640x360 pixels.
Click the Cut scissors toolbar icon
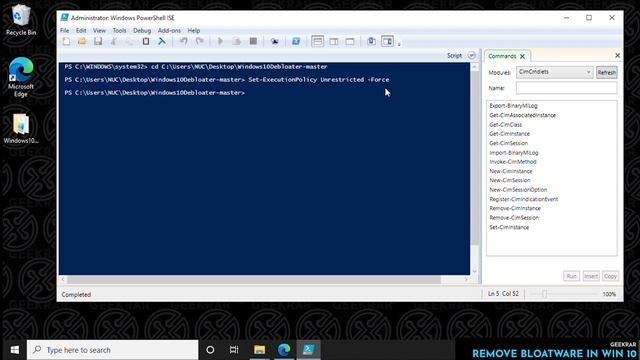pyautogui.click(x=114, y=41)
